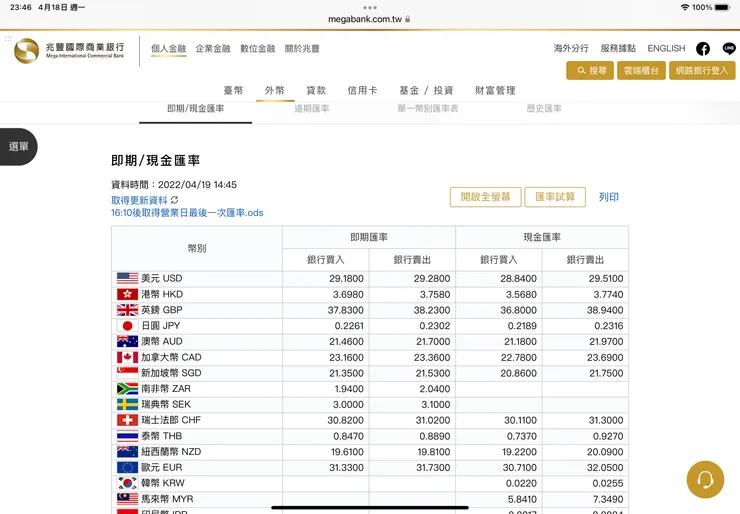740x514 pixels.
Task: Tap the battery indicator in status bar
Action: [723, 8]
